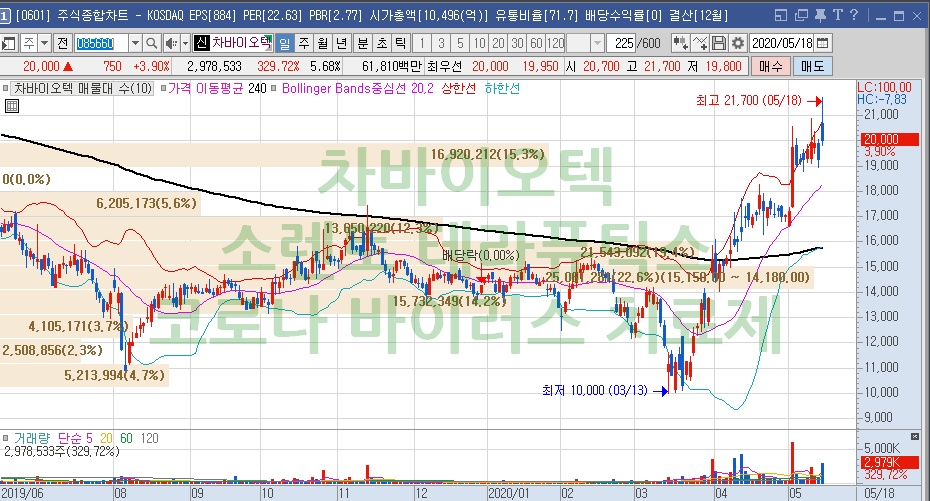Click the data table grid icon
This screenshot has width=930, height=501.
click(x=12, y=106)
